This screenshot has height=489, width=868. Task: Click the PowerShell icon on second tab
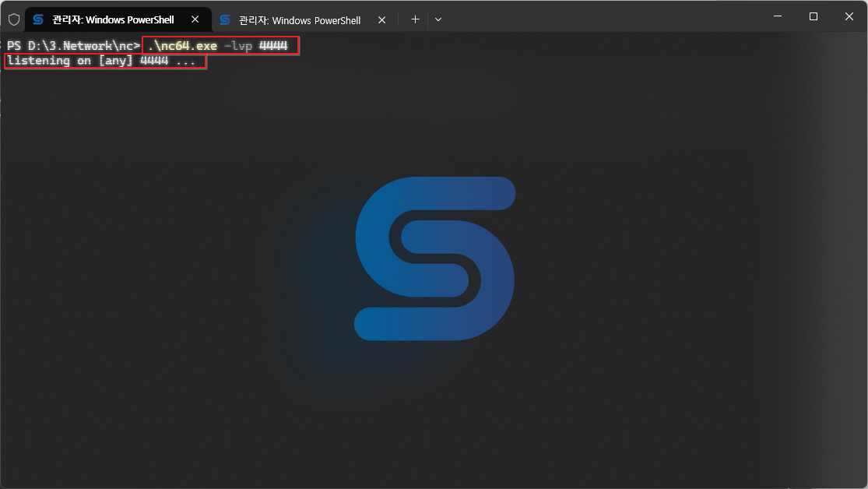(x=225, y=20)
